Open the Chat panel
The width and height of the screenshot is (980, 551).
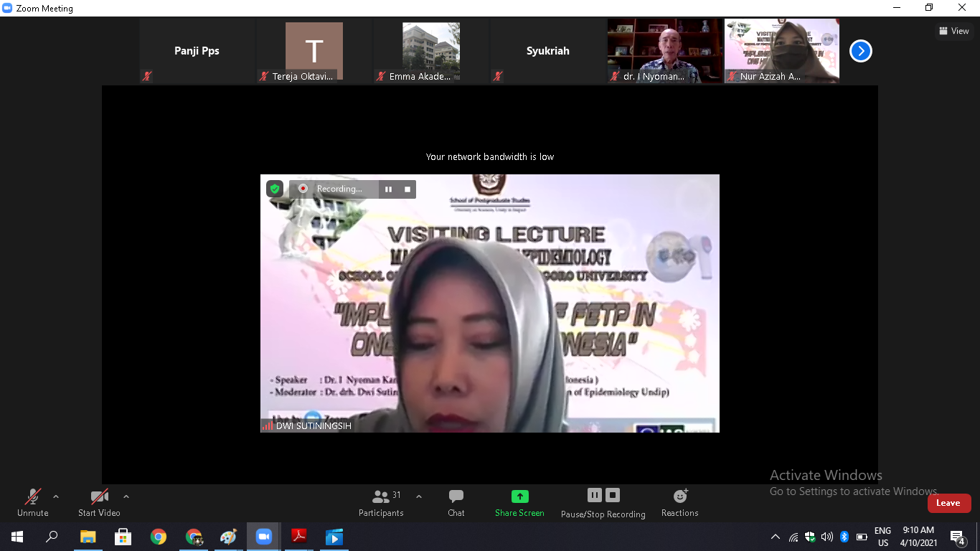pyautogui.click(x=456, y=502)
